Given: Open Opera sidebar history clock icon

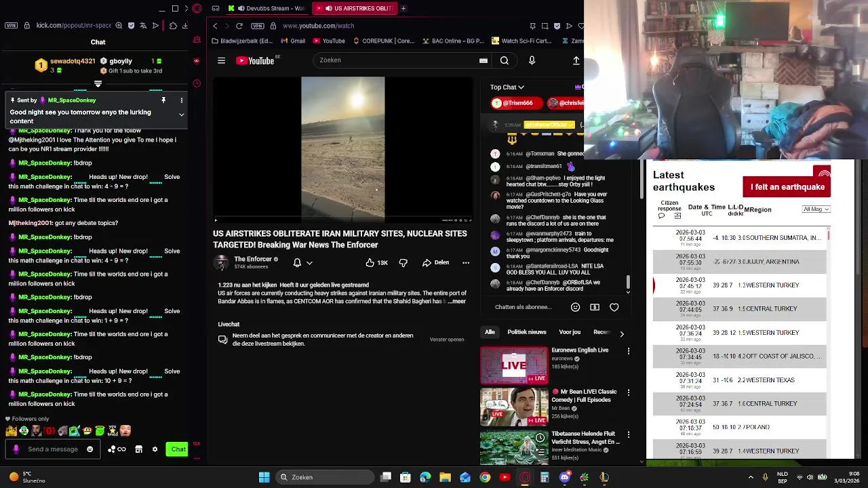Looking at the screenshot, I should tap(197, 83).
